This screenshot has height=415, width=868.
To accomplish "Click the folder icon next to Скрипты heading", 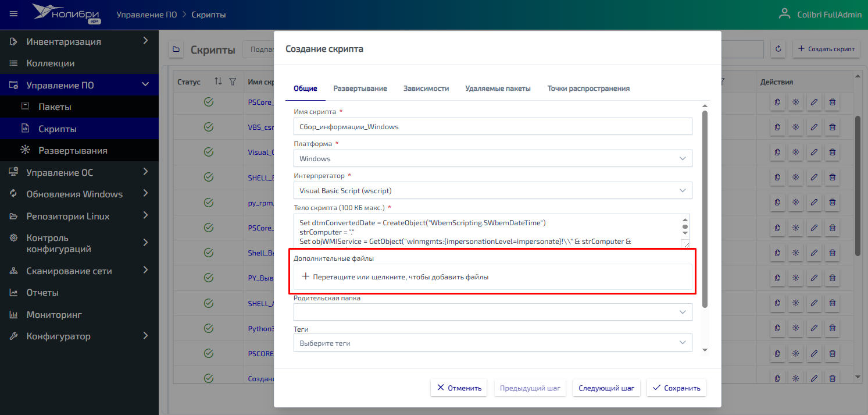I will 176,49.
